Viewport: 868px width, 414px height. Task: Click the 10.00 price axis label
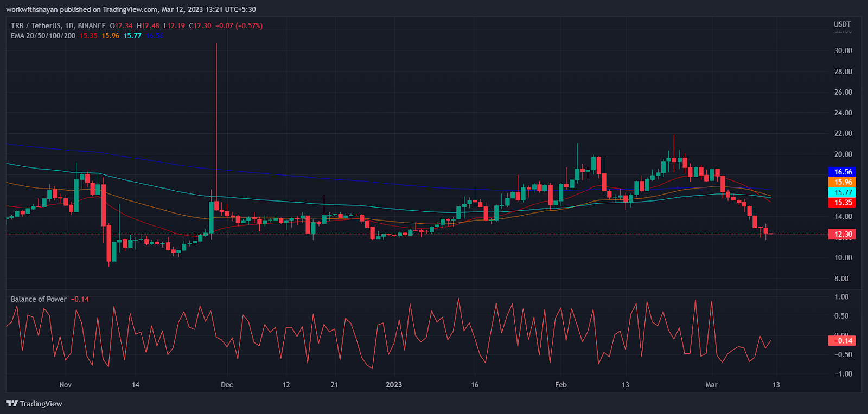tap(843, 257)
